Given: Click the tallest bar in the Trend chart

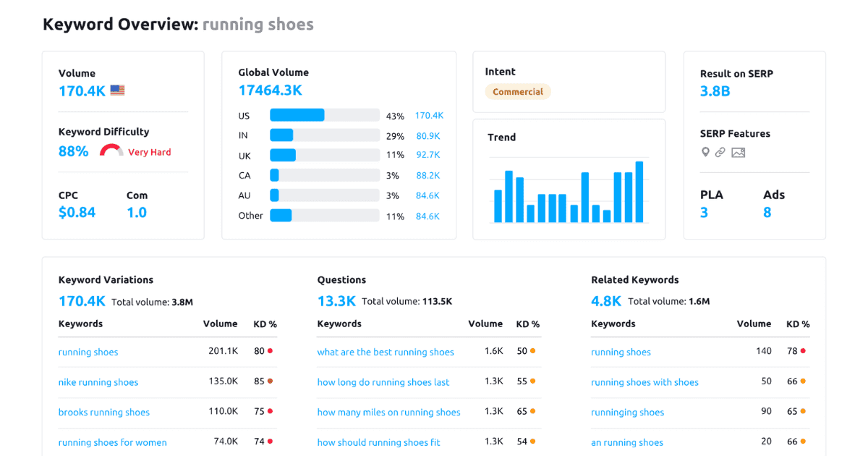Looking at the screenshot, I should [x=639, y=192].
